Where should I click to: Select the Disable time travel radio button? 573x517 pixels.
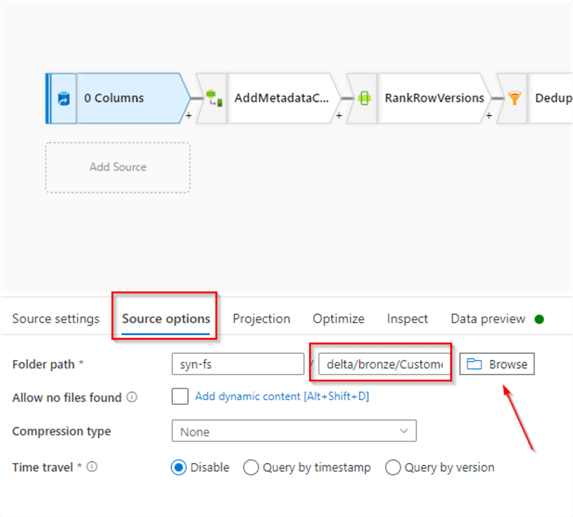179,467
